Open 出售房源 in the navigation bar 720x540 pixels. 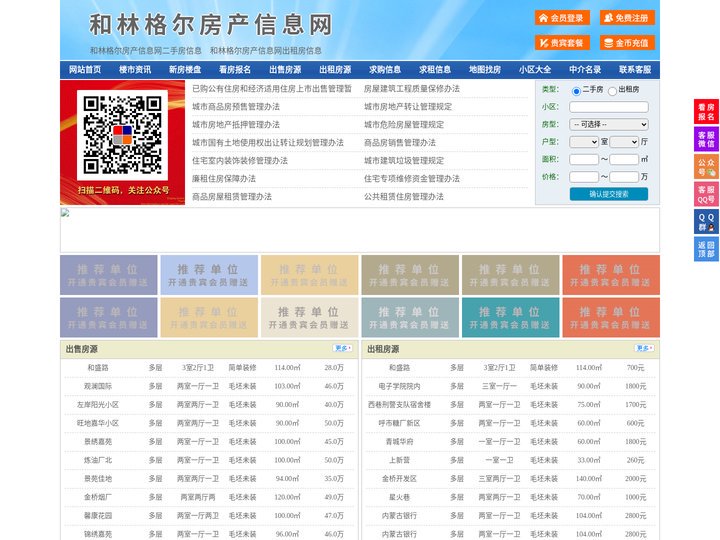tap(285, 70)
